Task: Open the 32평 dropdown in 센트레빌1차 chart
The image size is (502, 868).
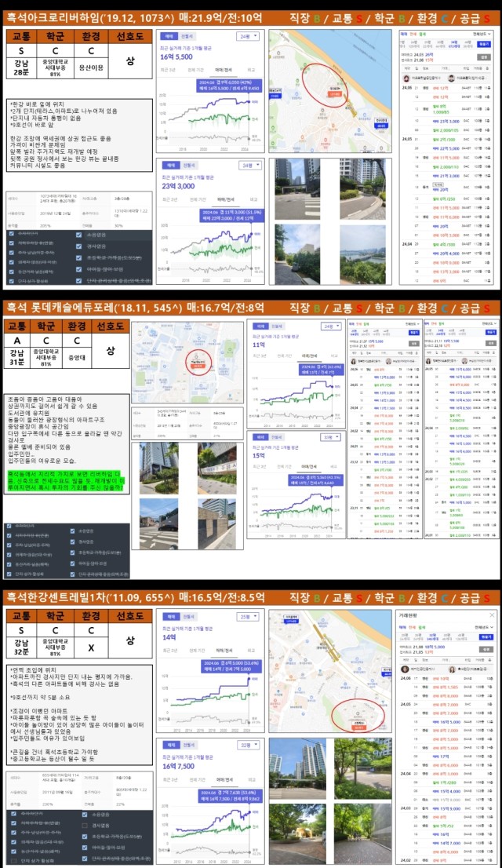Action: [x=248, y=745]
